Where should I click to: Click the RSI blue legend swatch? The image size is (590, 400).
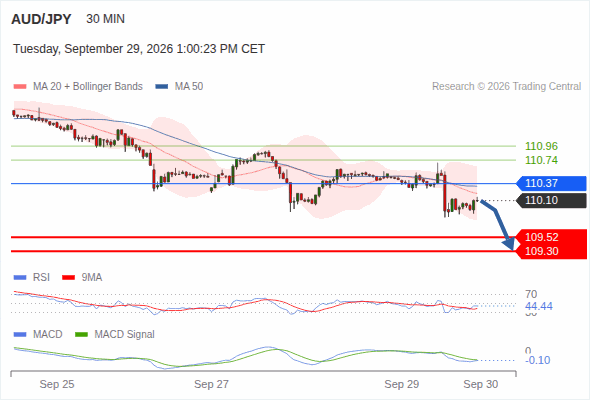click(20, 278)
